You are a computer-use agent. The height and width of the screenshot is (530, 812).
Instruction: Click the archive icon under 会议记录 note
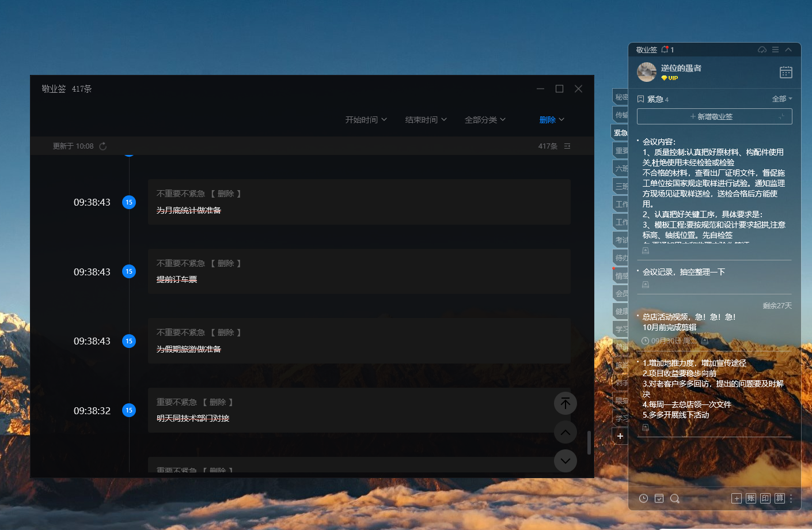646,285
